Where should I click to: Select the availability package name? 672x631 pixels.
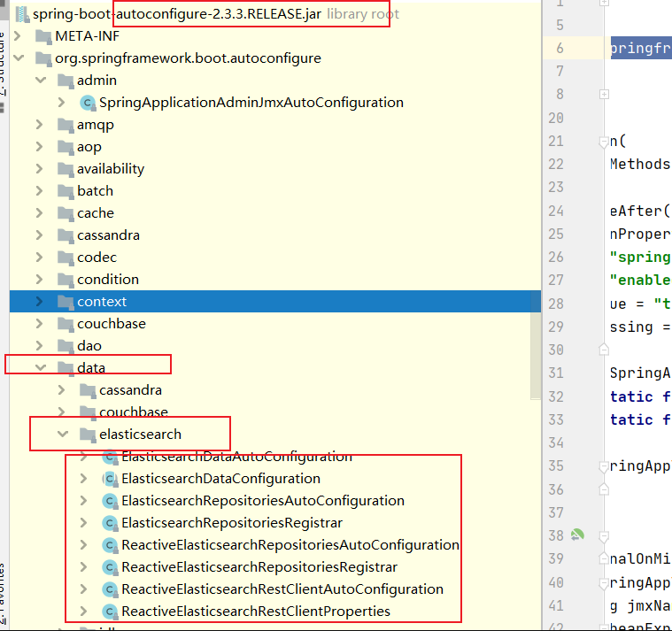click(111, 169)
